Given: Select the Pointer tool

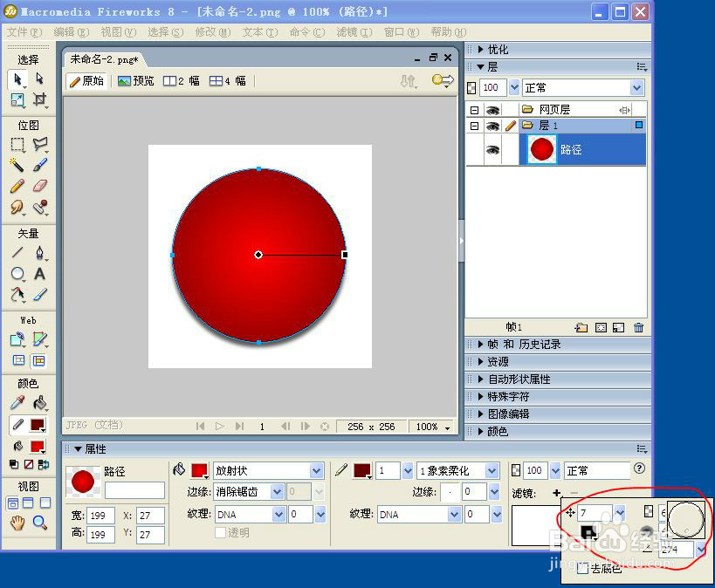Looking at the screenshot, I should click(17, 79).
